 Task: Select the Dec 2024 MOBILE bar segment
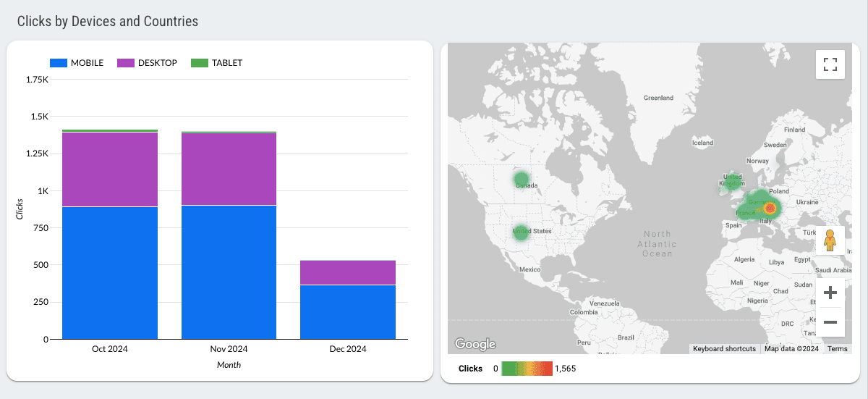(348, 312)
